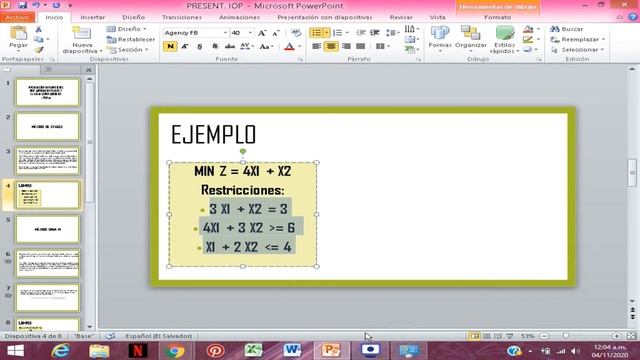This screenshot has width=640, height=360.
Task: Open the Align Text options
Action: [x=412, y=40]
